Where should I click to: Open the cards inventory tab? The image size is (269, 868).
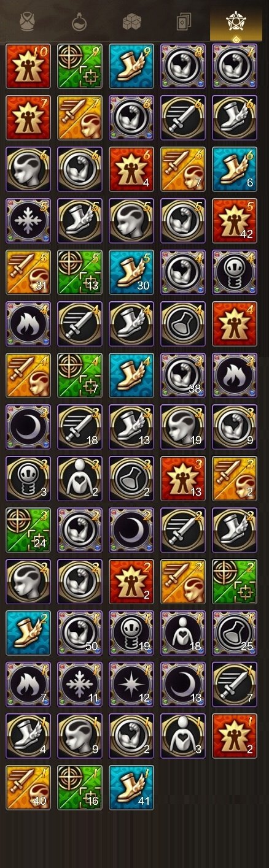tap(184, 23)
